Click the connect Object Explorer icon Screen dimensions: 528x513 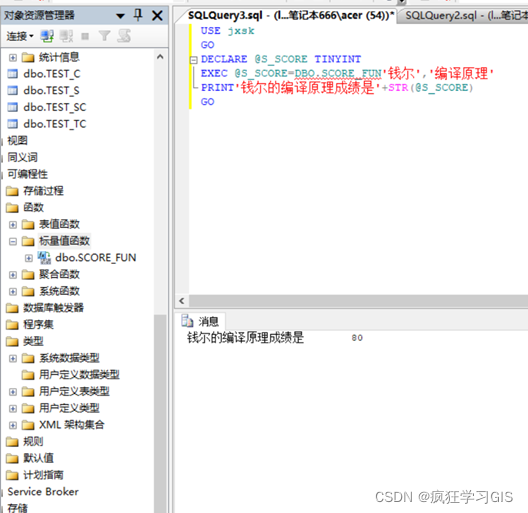tap(47, 36)
